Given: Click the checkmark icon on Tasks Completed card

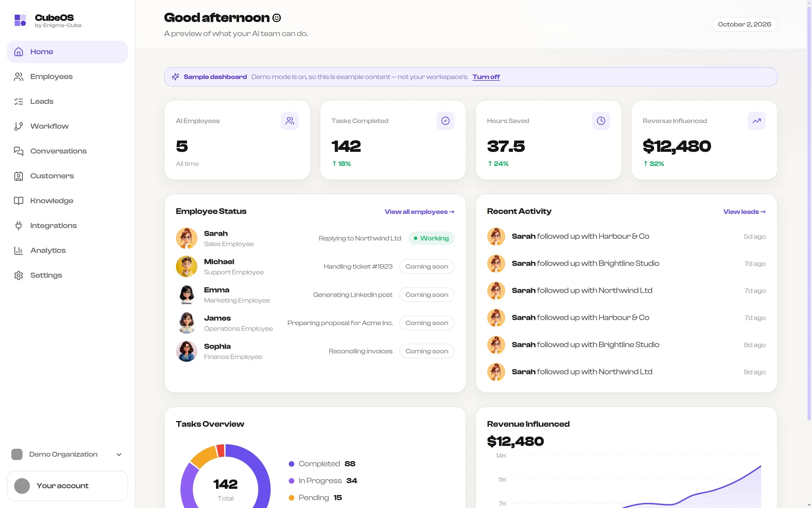Looking at the screenshot, I should pyautogui.click(x=445, y=121).
